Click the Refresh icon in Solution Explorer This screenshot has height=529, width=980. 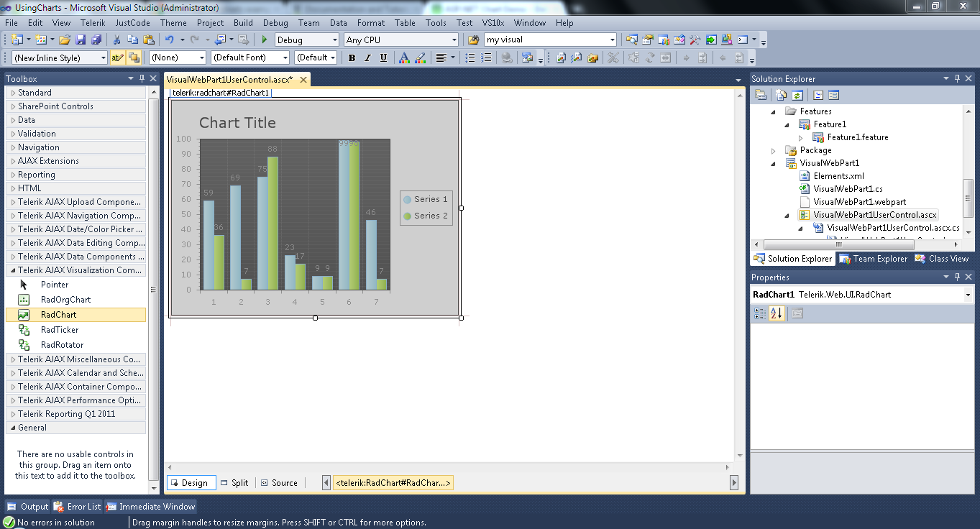(797, 95)
